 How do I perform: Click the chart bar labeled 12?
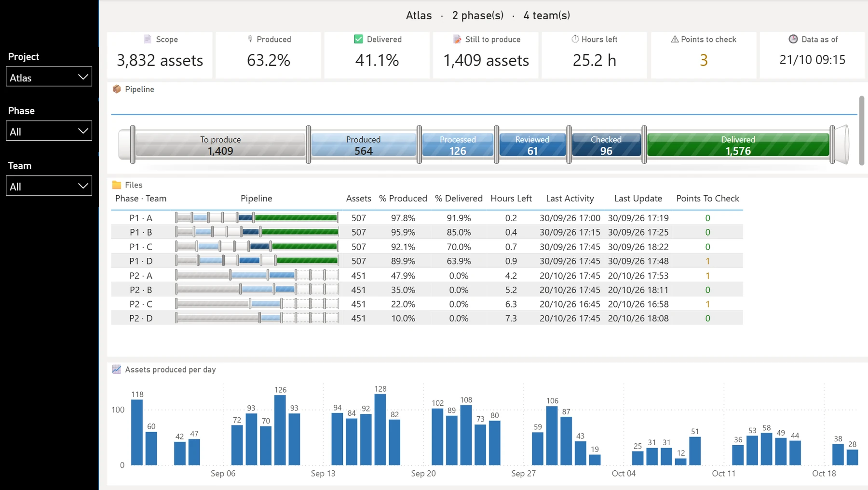(681, 462)
